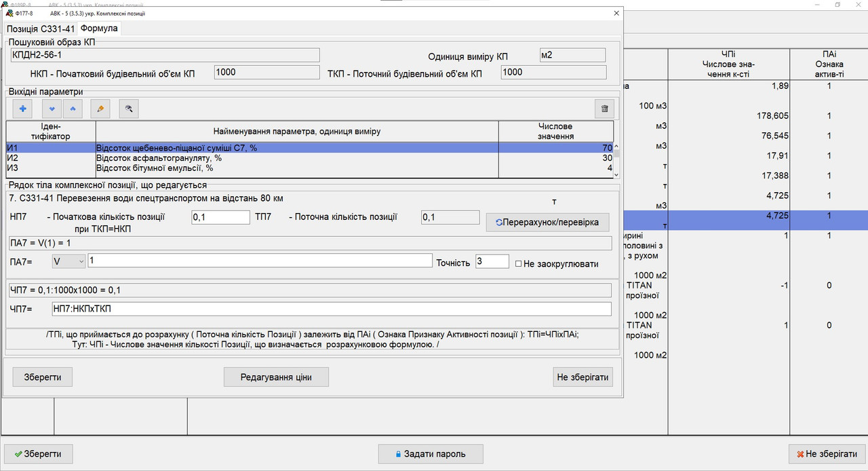Click 'Зберегти' in the dialog
Image resolution: width=868 pixels, height=471 pixels.
coord(43,377)
